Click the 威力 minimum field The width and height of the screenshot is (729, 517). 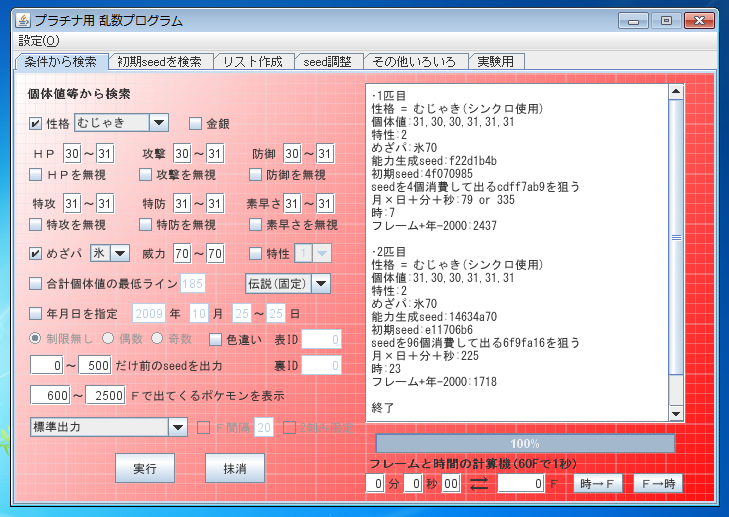[182, 253]
